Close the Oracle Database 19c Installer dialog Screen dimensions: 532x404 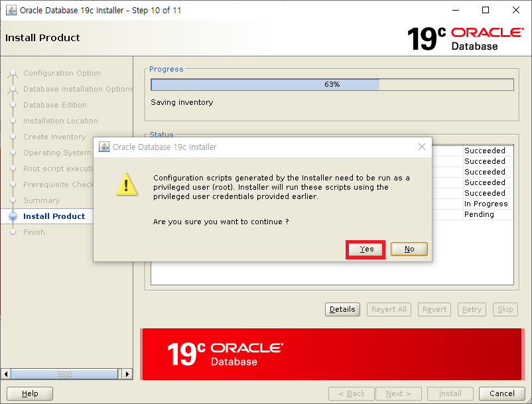pos(422,147)
